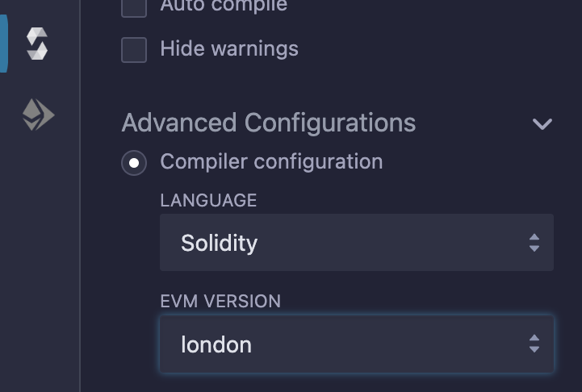This screenshot has width=582, height=392.
Task: Click the LANGUAGE field label
Action: (208, 201)
